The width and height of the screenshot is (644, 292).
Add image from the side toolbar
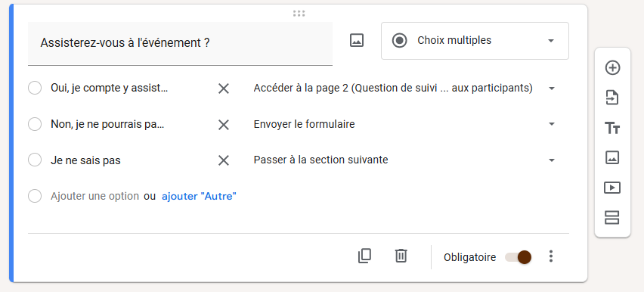coord(612,157)
